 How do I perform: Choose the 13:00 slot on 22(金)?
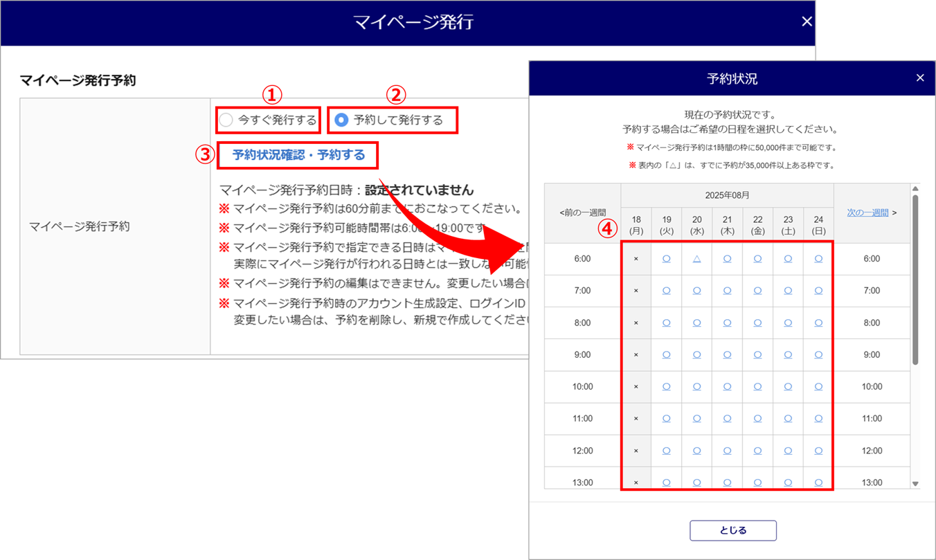pyautogui.click(x=757, y=482)
